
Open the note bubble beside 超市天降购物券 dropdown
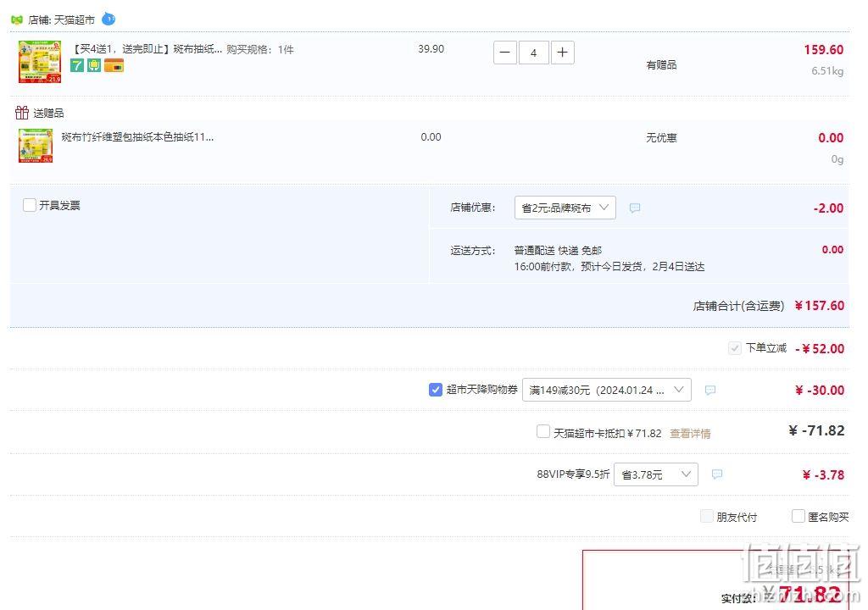710,391
